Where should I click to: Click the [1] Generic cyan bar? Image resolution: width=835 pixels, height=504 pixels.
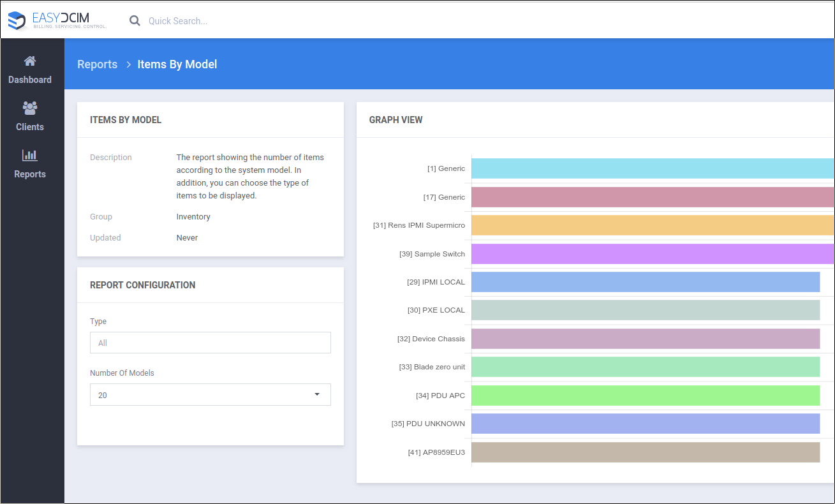653,168
